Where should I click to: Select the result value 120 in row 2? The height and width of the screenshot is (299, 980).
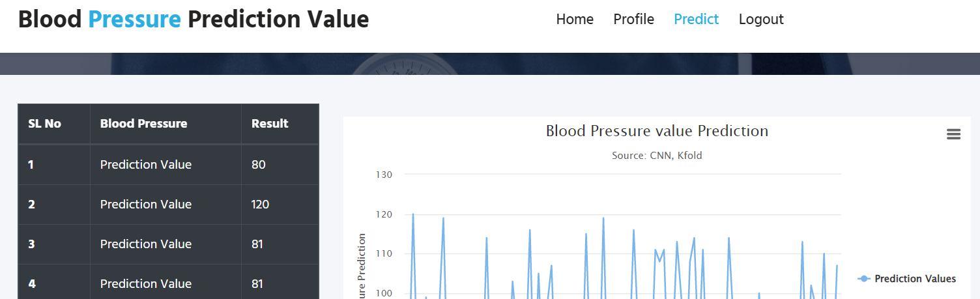(260, 205)
